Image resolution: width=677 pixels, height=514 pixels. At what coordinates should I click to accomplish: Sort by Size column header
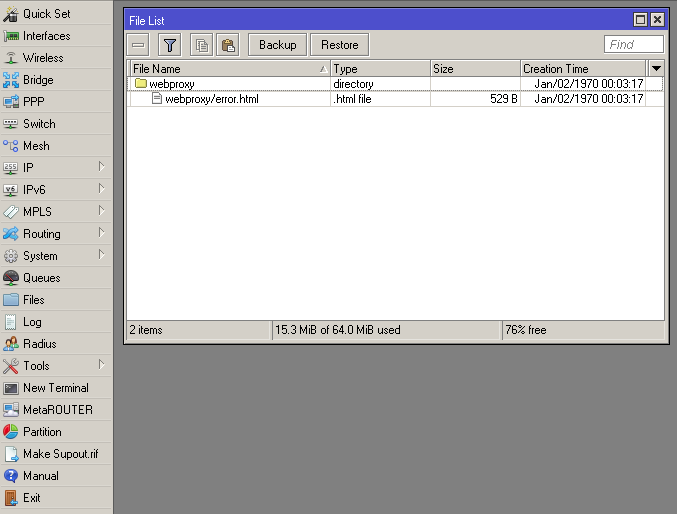point(475,69)
